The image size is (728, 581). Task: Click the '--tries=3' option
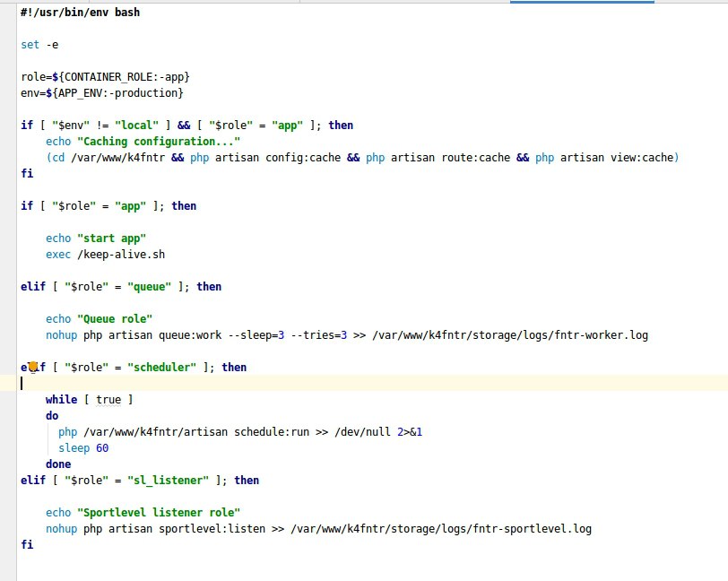318,334
